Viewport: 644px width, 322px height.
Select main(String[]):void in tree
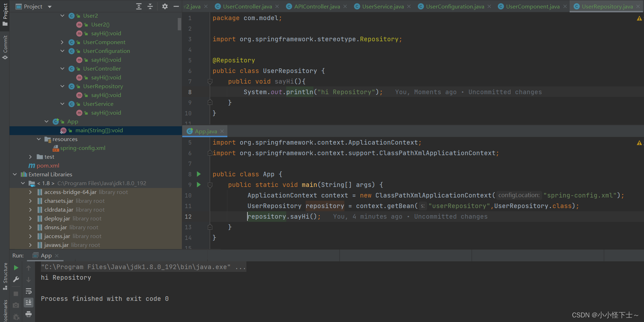click(x=99, y=130)
